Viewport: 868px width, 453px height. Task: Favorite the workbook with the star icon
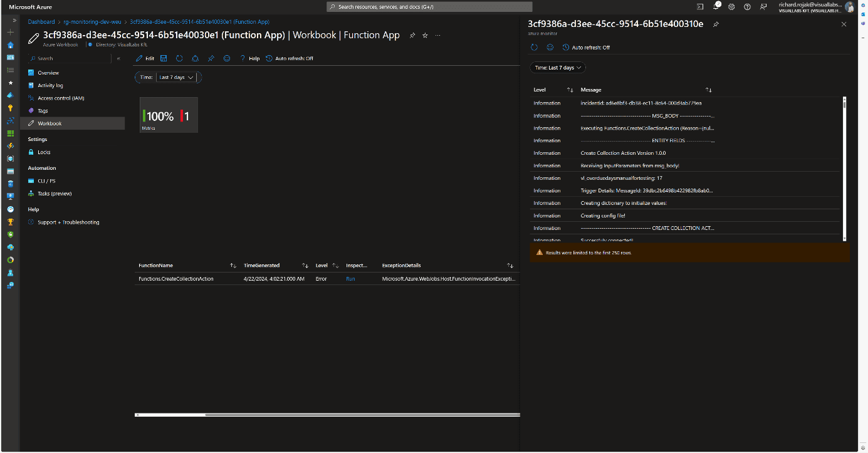coord(425,36)
